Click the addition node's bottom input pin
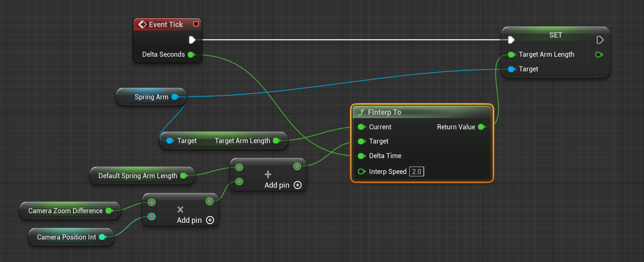This screenshot has width=644, height=262. (x=239, y=181)
